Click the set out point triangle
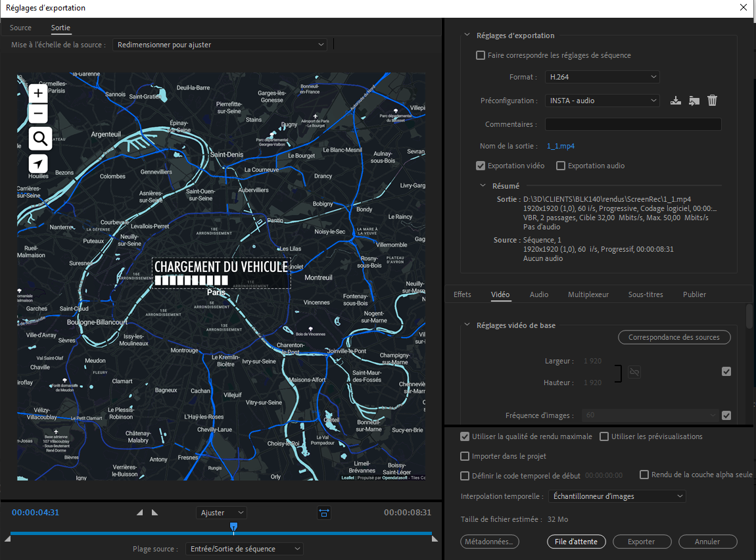The height and width of the screenshot is (560, 756). point(154,513)
